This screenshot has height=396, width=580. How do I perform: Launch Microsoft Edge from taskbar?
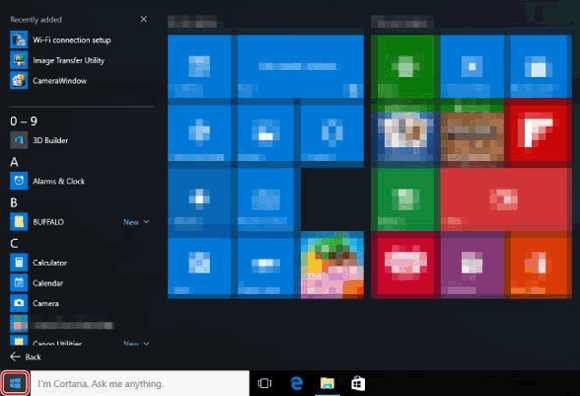click(x=296, y=383)
